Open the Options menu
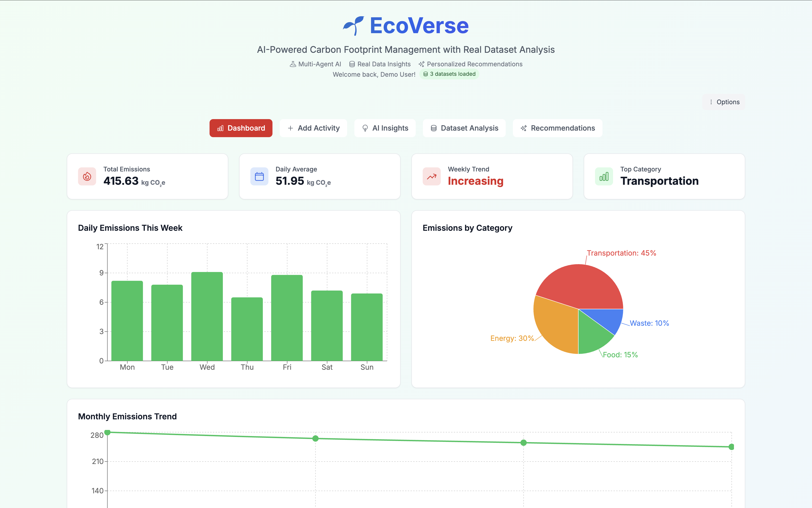Screen dimensions: 812x508 [724, 102]
